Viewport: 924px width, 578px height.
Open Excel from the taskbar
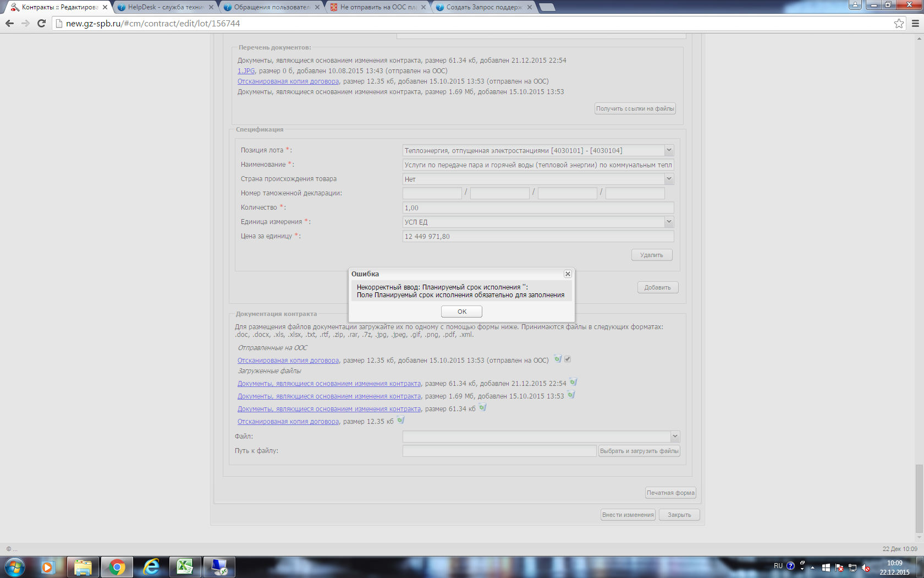pyautogui.click(x=185, y=567)
